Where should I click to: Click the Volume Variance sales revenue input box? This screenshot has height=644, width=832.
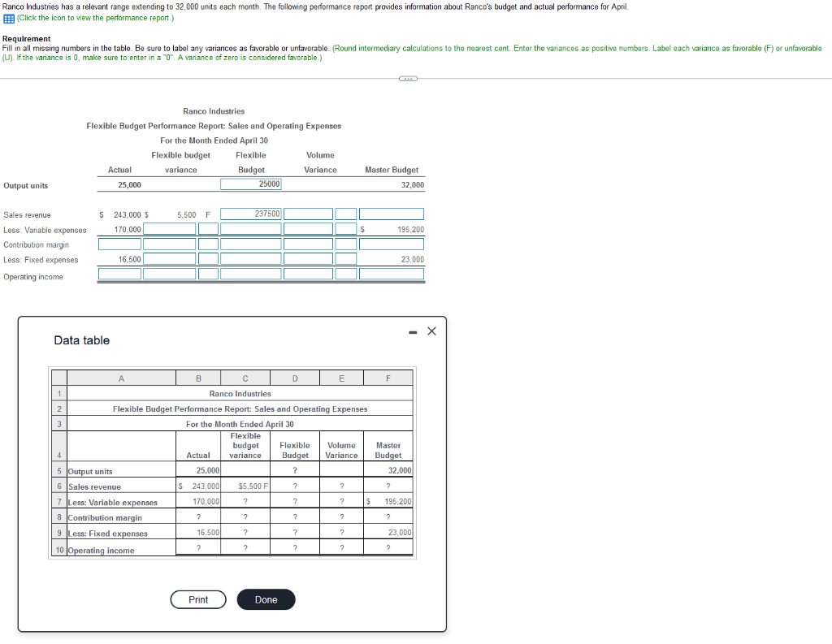pos(309,214)
